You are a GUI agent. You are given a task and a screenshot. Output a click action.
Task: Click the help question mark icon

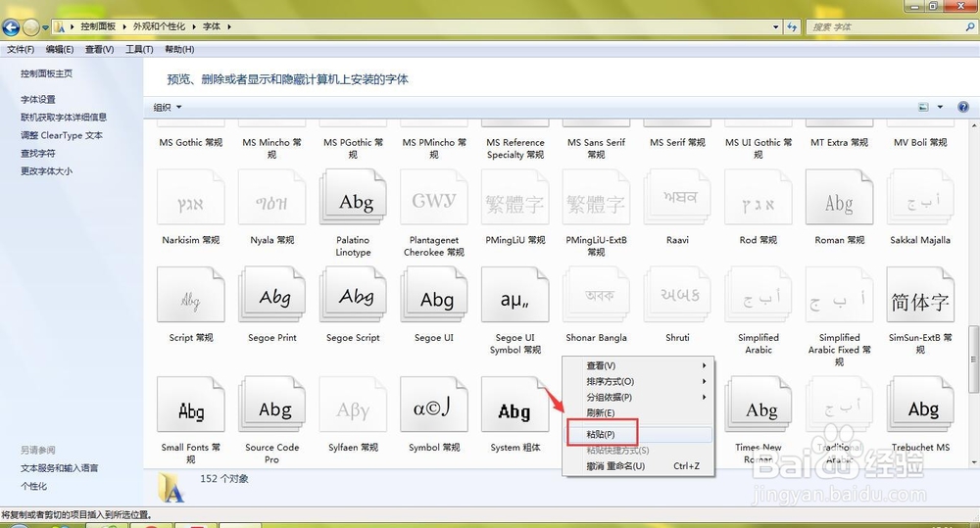(963, 107)
